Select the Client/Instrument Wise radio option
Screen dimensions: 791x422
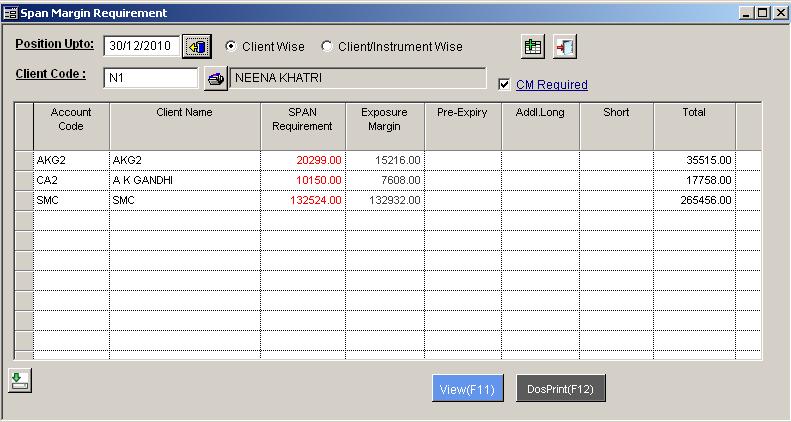(x=327, y=47)
